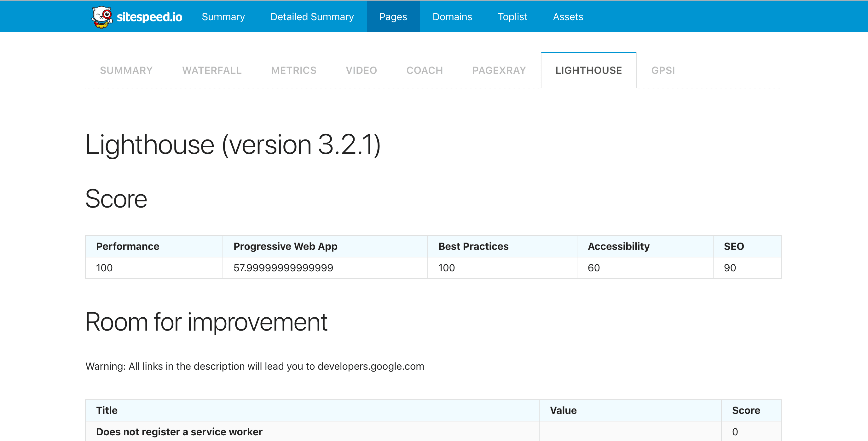Click the sitespeed.io brand text link
Screen dimensions: 868x441
tap(149, 17)
